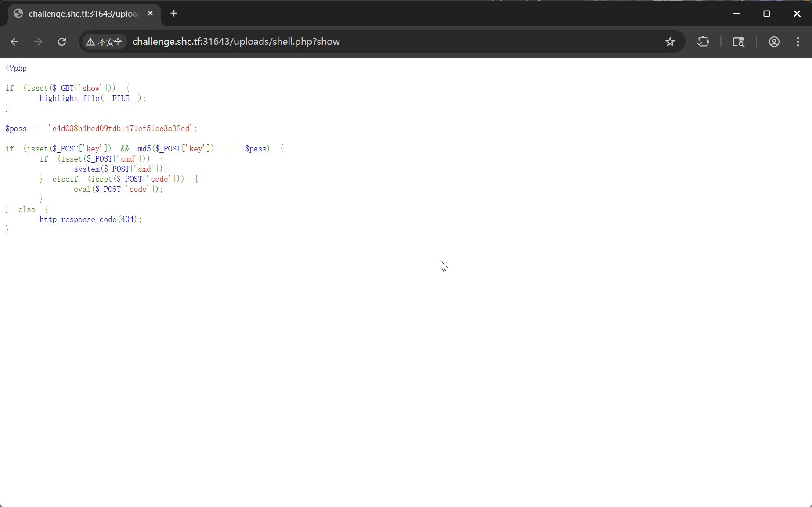Open the Extensions puzzle-piece icon
Viewport: 812px width, 507px height.
point(704,42)
